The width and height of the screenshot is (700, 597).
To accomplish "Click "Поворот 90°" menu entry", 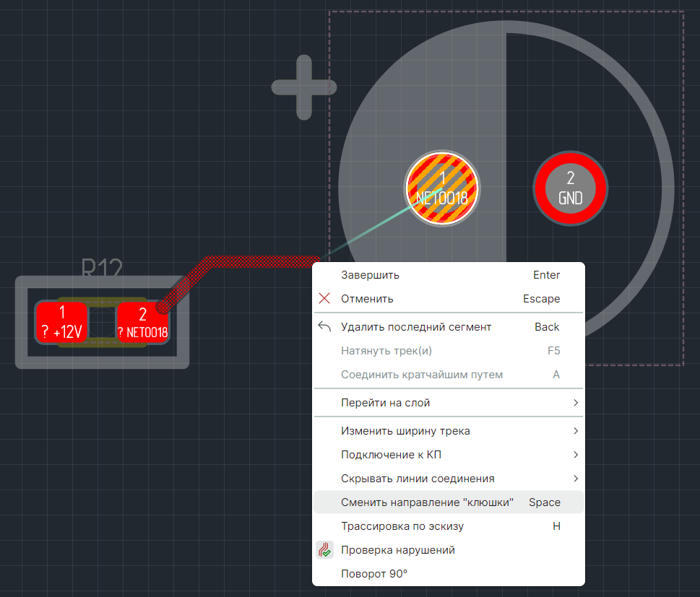I will pos(374,574).
